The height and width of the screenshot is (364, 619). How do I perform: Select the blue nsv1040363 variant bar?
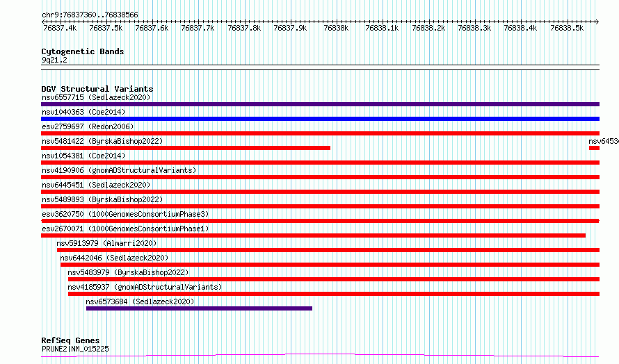[x=320, y=119]
